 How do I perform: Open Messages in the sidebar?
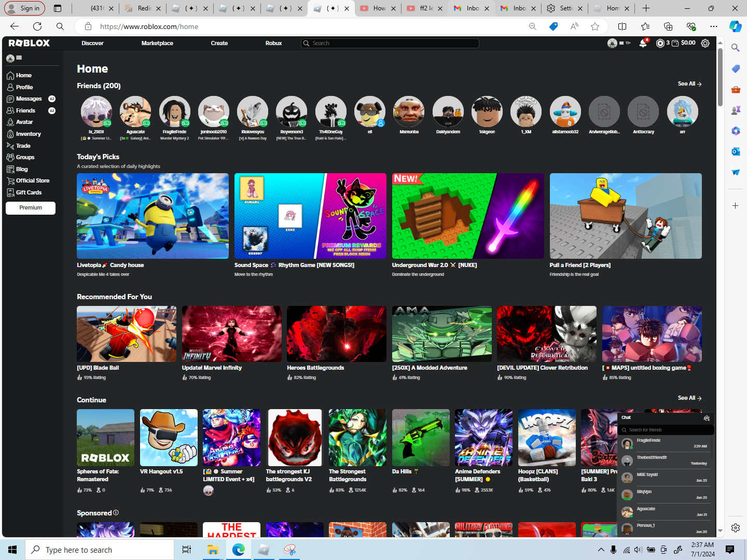(x=29, y=99)
